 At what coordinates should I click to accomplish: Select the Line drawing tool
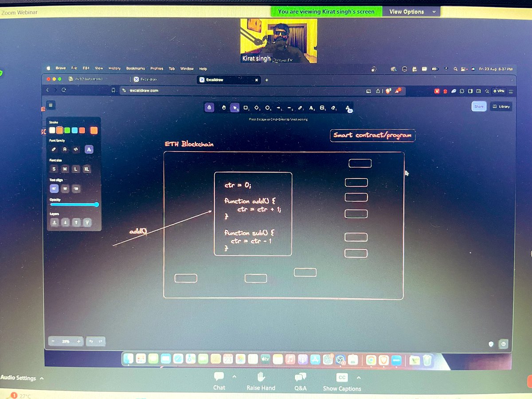click(x=290, y=107)
